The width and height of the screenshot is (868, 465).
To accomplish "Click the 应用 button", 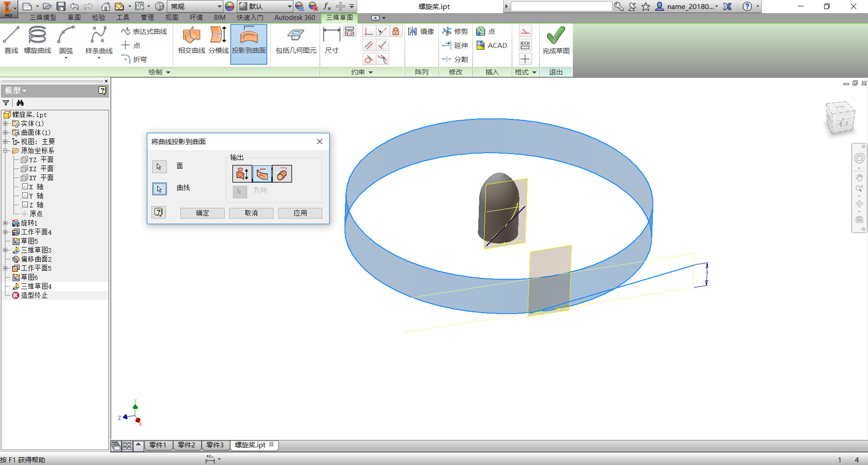I will [300, 213].
